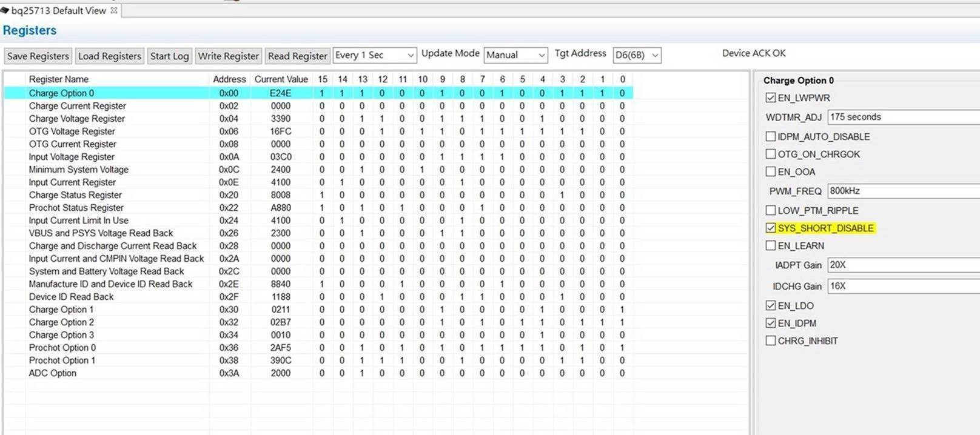Toggle bit 15 of Charge Option 0
The height and width of the screenshot is (435, 980).
pyautogui.click(x=322, y=93)
